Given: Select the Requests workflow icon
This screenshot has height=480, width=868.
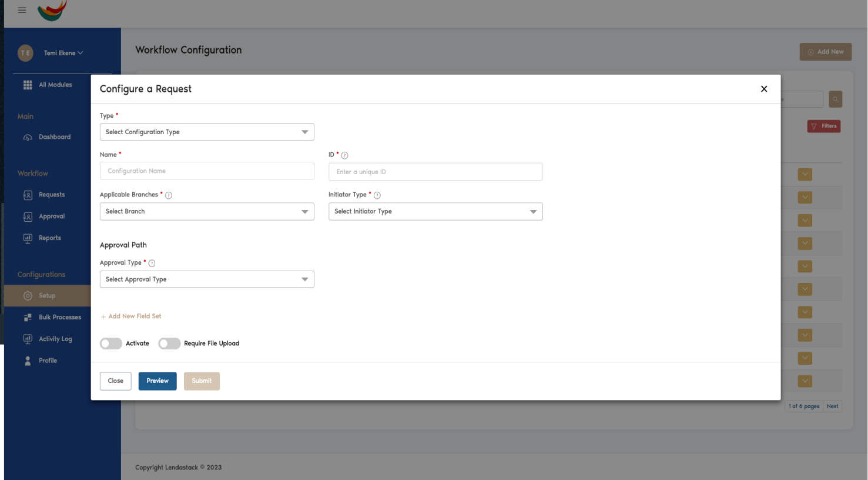Looking at the screenshot, I should [28, 194].
